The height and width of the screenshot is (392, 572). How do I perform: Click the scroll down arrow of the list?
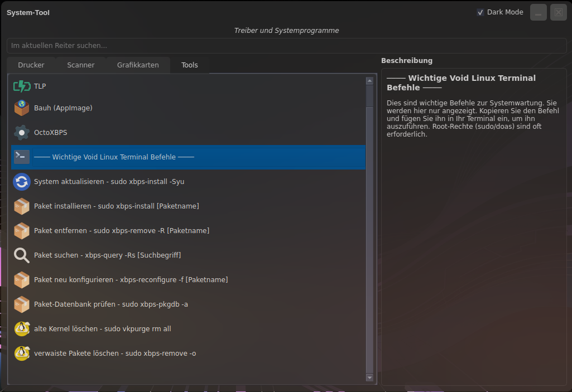point(369,378)
